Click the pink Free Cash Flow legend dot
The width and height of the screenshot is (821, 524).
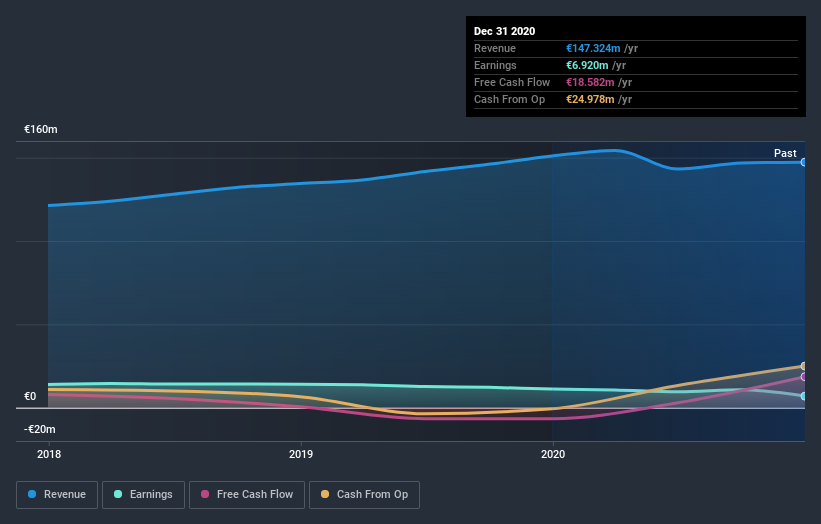(205, 494)
